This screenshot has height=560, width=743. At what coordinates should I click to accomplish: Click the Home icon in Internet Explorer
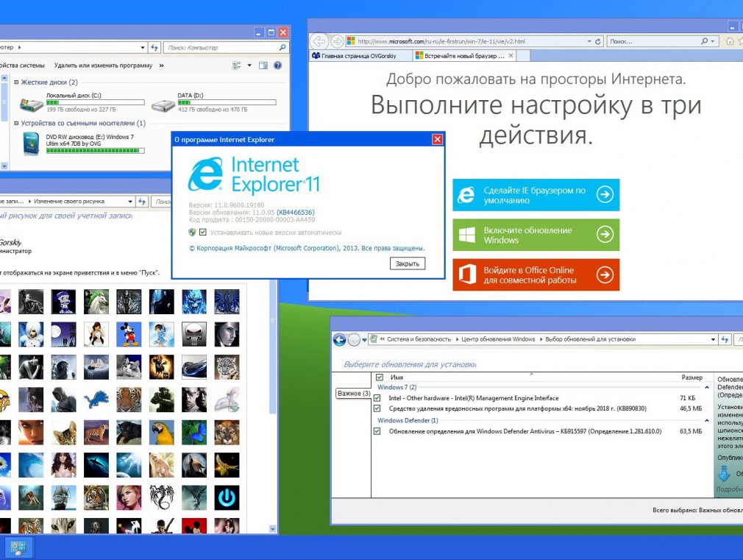730,41
